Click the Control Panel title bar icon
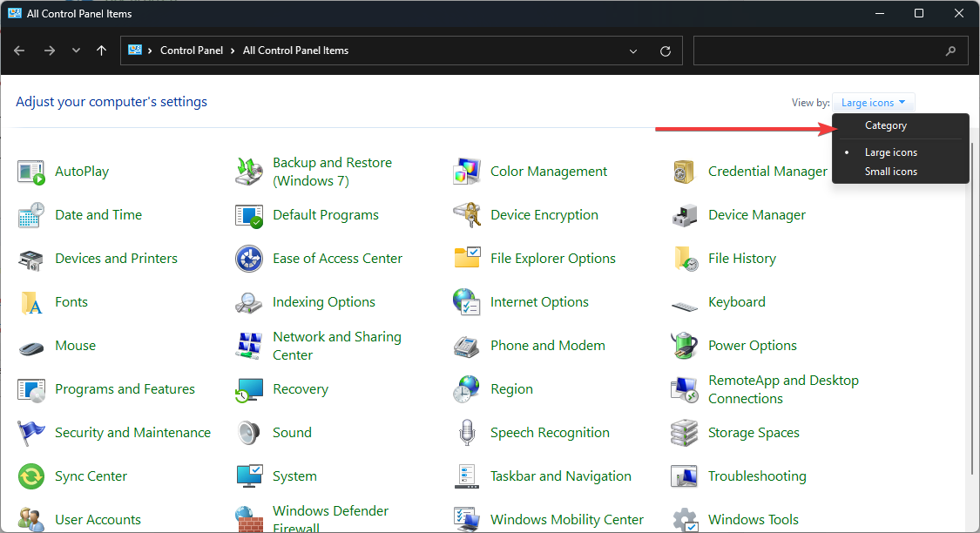The image size is (980, 533). pos(15,13)
